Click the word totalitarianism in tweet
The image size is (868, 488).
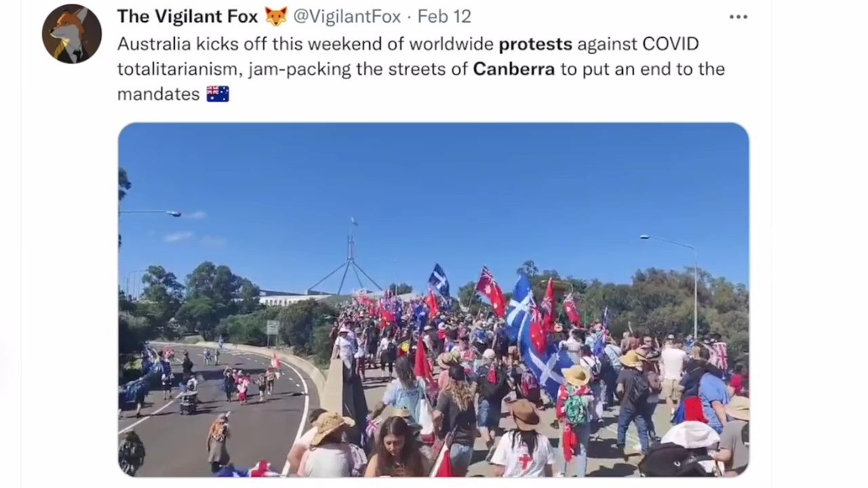pyautogui.click(x=180, y=69)
